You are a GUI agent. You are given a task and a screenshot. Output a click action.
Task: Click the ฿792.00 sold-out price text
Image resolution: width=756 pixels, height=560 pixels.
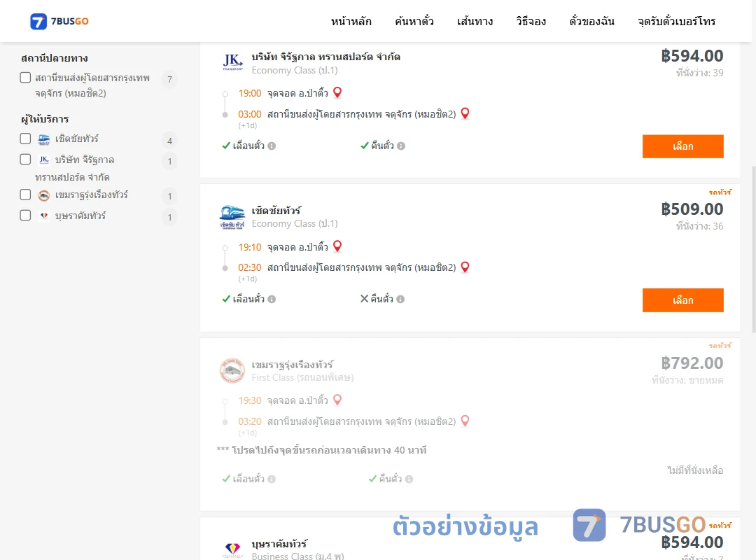tap(692, 363)
